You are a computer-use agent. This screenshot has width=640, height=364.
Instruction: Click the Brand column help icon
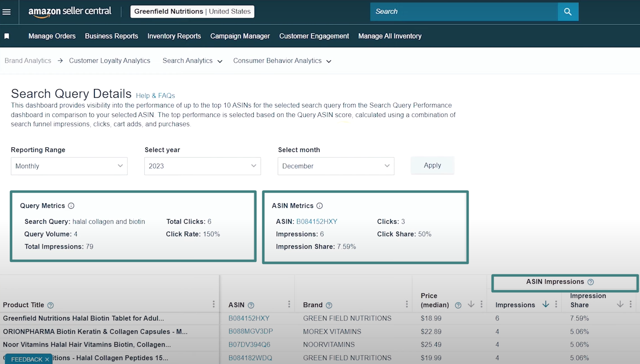pos(329,305)
